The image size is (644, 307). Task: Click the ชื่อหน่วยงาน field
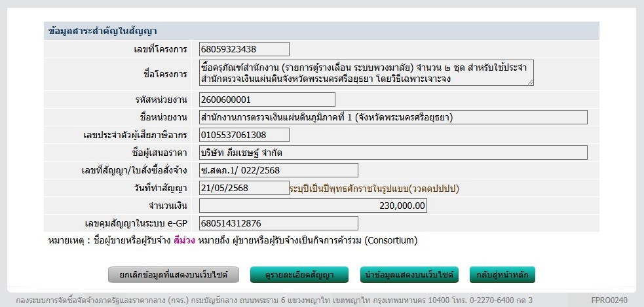pyautogui.click(x=393, y=117)
